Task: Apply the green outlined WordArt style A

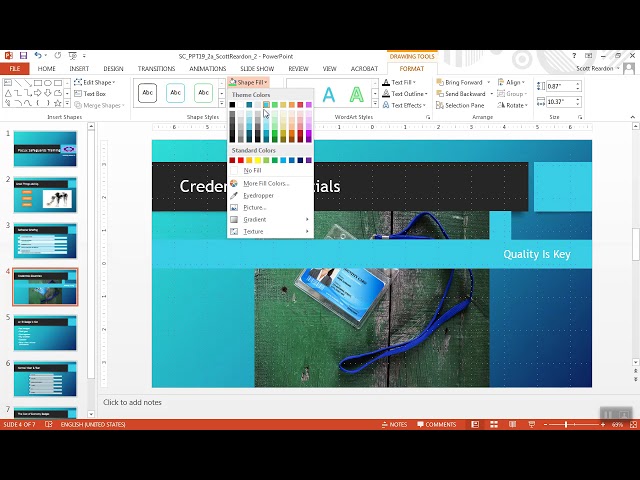Action: coord(356,94)
